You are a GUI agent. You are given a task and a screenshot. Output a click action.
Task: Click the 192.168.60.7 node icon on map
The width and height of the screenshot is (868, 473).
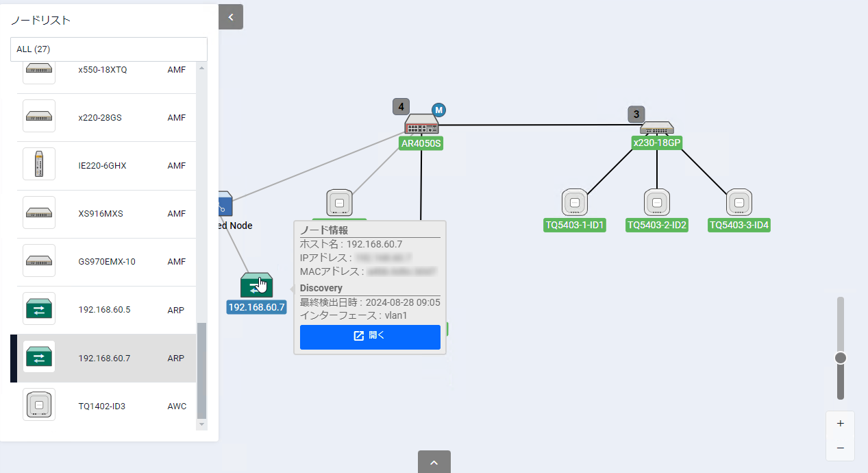pos(256,285)
